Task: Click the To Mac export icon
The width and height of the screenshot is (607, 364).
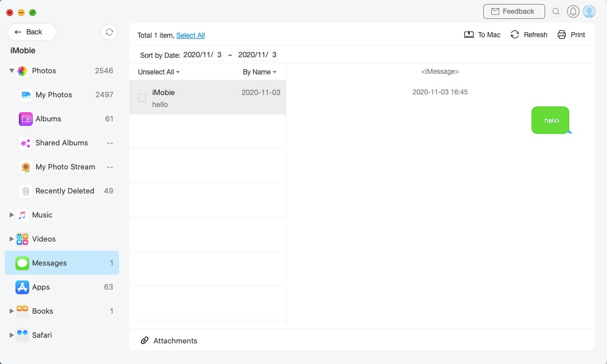Action: [x=469, y=34]
